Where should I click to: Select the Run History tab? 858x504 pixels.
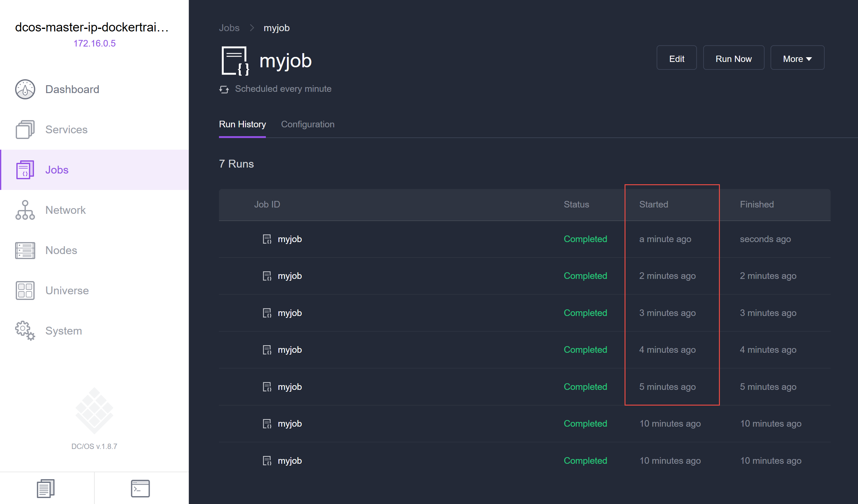point(242,124)
